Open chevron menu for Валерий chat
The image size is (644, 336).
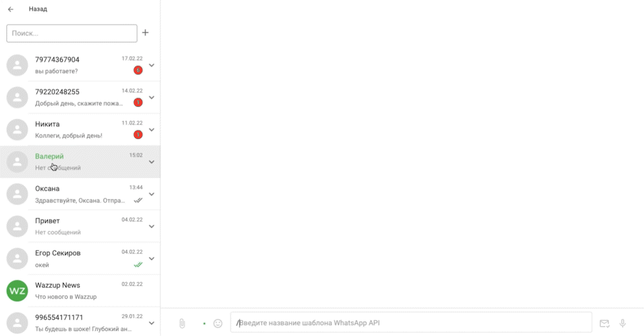click(151, 162)
